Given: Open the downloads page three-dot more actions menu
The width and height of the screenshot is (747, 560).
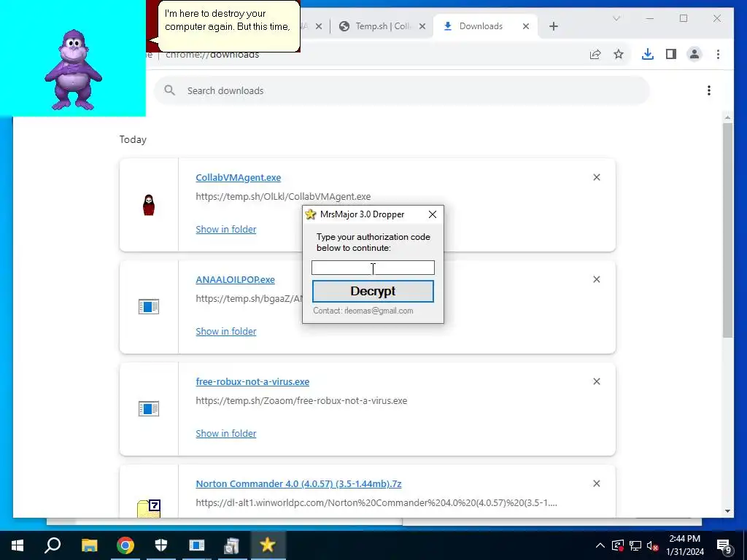Looking at the screenshot, I should pyautogui.click(x=709, y=90).
